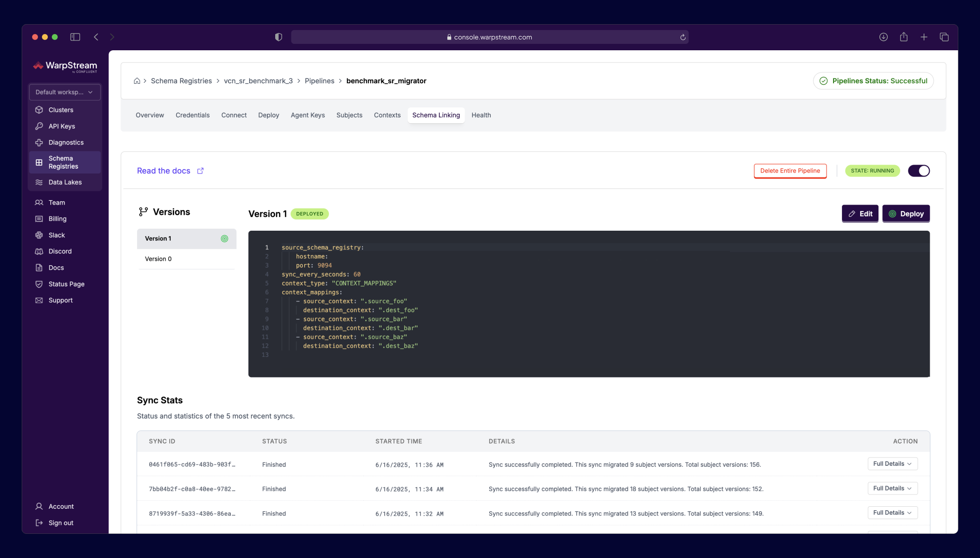Open Clusters from the sidebar
980x558 pixels.
pyautogui.click(x=61, y=110)
